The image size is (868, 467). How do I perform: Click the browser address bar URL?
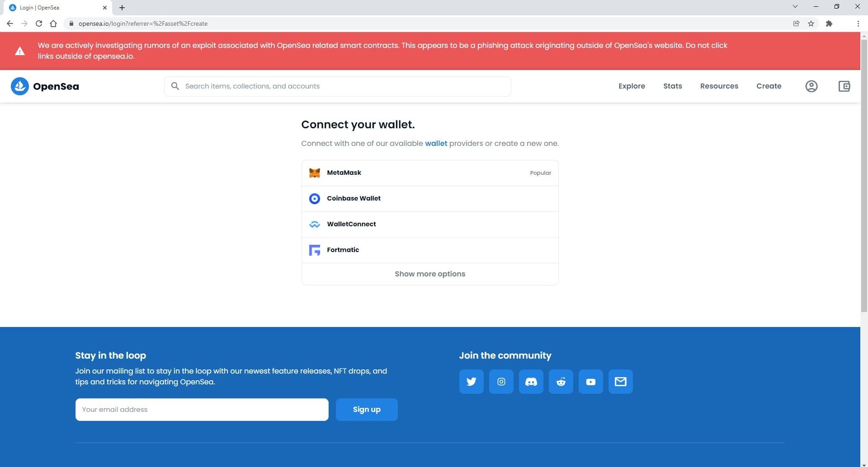[143, 23]
